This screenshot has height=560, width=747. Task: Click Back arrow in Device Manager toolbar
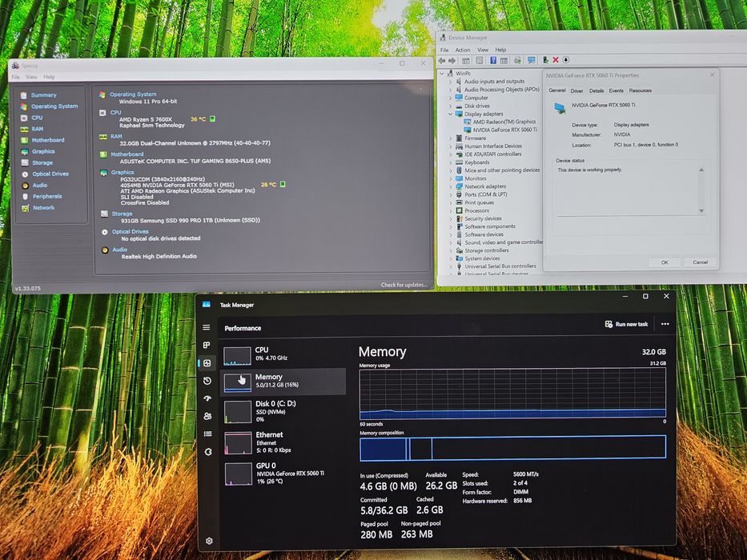coord(442,60)
